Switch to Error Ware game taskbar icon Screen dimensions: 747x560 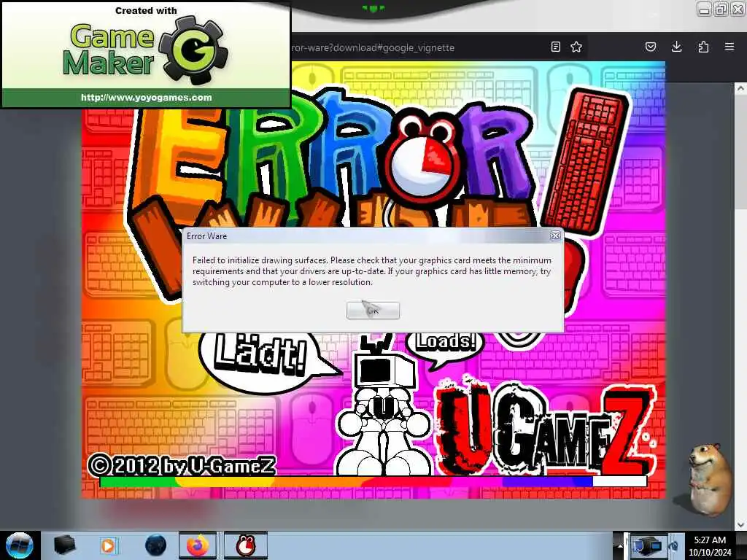tap(246, 545)
